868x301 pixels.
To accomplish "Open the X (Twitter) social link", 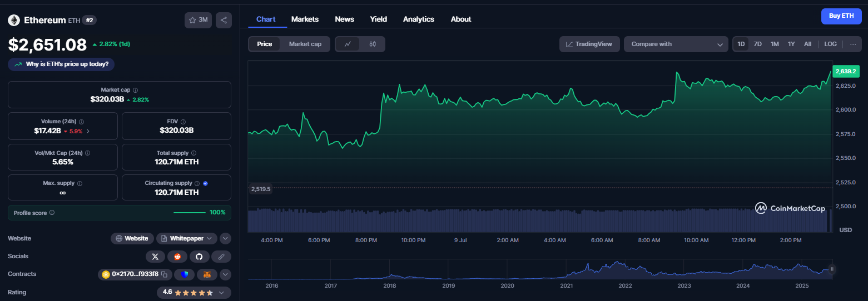I will coord(155,257).
